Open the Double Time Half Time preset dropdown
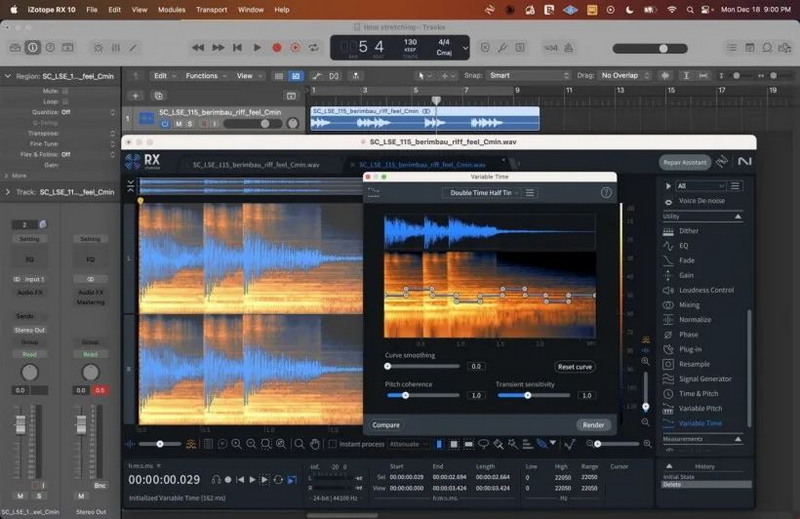 pyautogui.click(x=481, y=193)
